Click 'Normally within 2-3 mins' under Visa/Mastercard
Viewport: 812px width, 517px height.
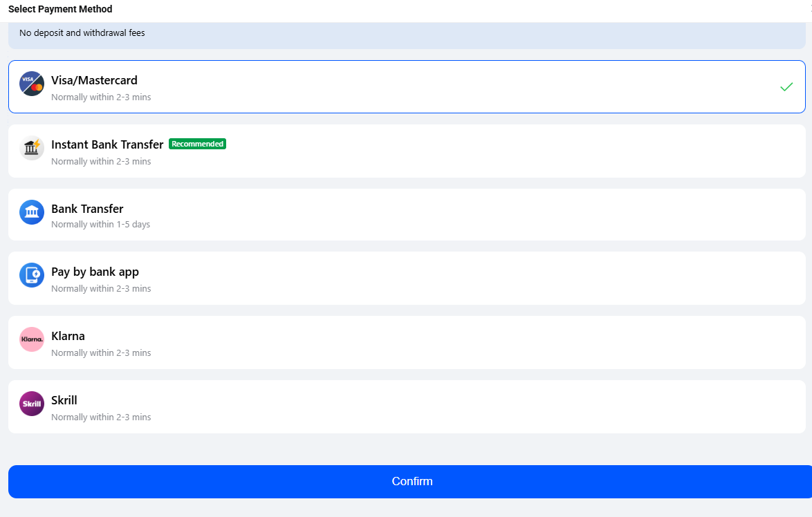click(x=101, y=97)
